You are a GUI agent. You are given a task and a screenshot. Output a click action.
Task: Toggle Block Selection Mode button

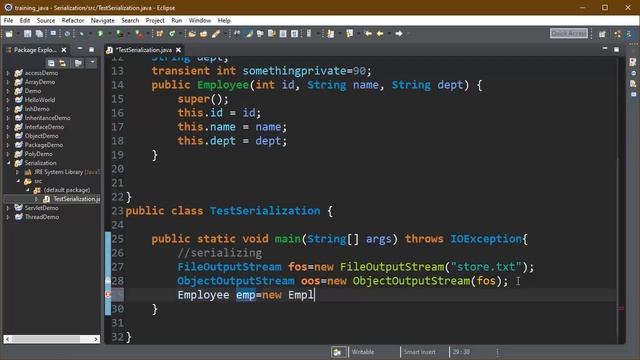283,33
